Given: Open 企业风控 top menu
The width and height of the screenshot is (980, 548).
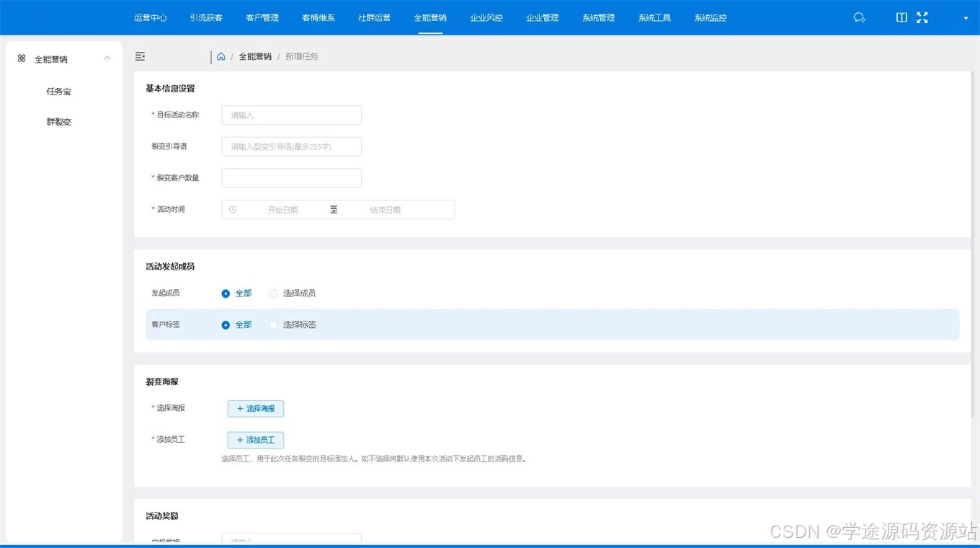Looking at the screenshot, I should point(486,18).
